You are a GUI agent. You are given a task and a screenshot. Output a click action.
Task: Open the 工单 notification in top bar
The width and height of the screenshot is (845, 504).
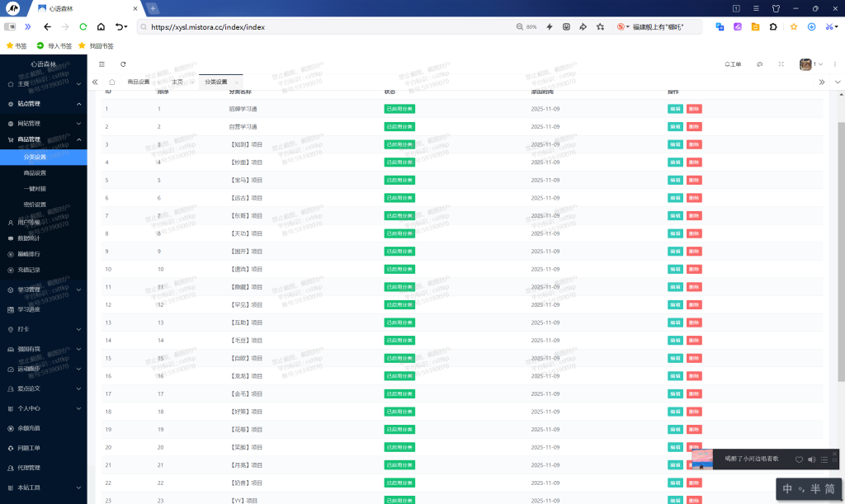point(733,64)
